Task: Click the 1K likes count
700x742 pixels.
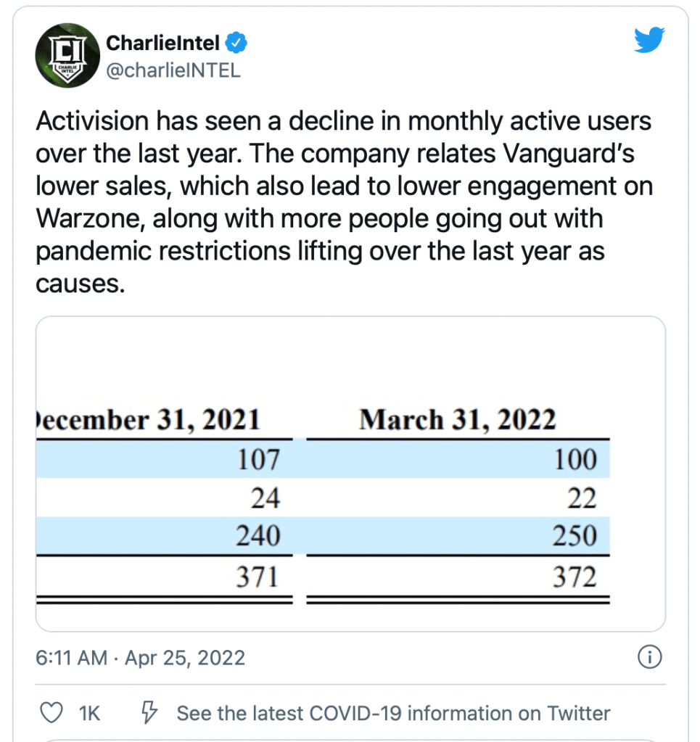Action: pyautogui.click(x=88, y=713)
